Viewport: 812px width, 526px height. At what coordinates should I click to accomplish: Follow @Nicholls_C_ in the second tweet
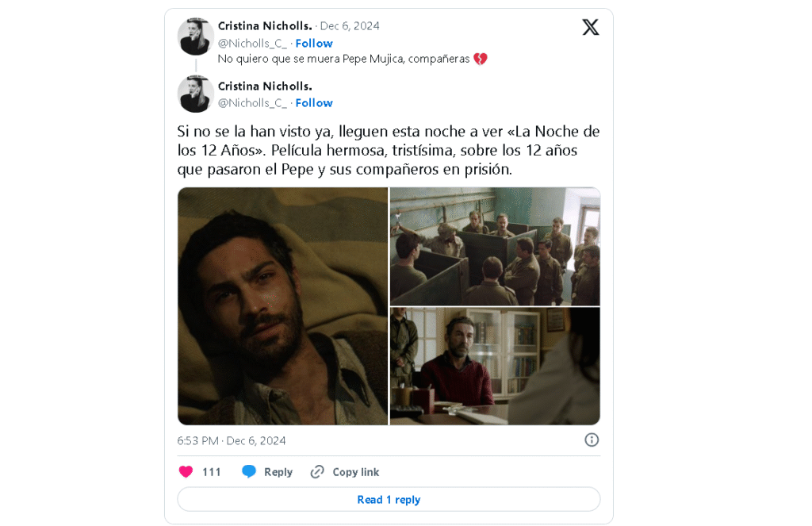pyautogui.click(x=314, y=103)
